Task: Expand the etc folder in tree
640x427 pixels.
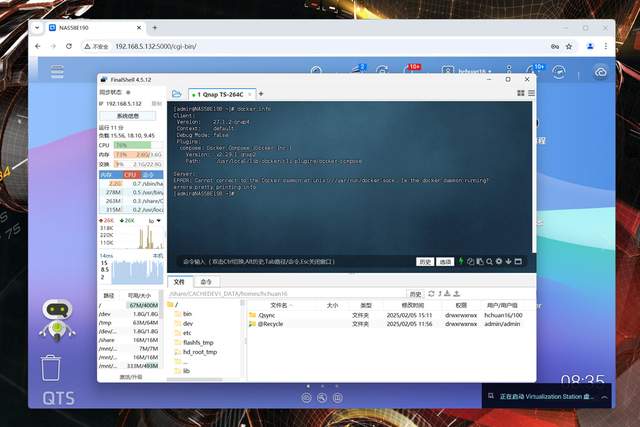Action: click(183, 333)
